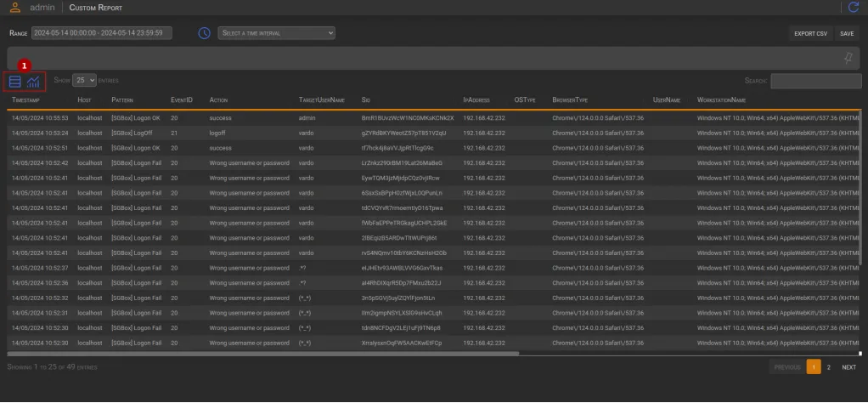The width and height of the screenshot is (868, 403).
Task: Click Sid BmR1BUvzWcW1NC0MKsKCNk2X
Action: tap(408, 118)
